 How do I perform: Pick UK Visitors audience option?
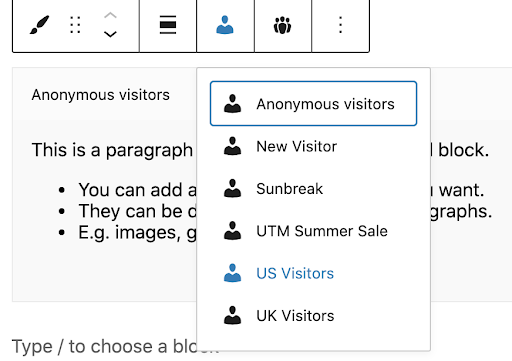(x=313, y=316)
